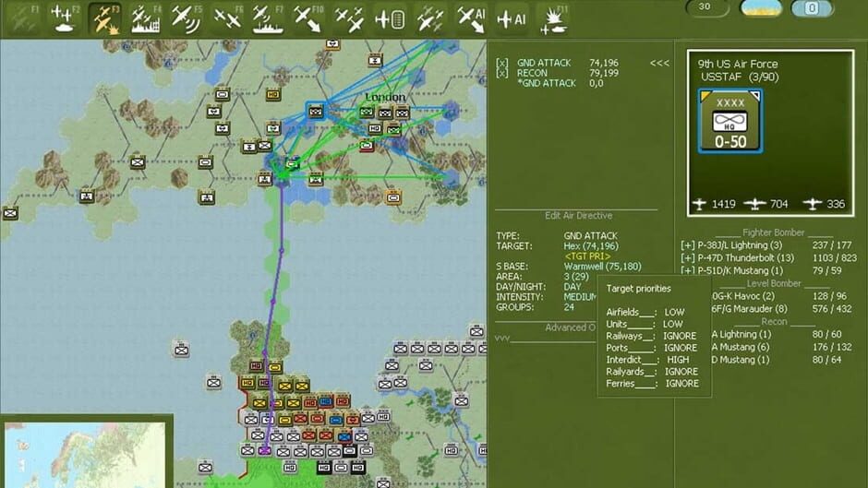868x488 pixels.
Task: Open the <TGT PRI> target priority link
Action: (x=587, y=256)
